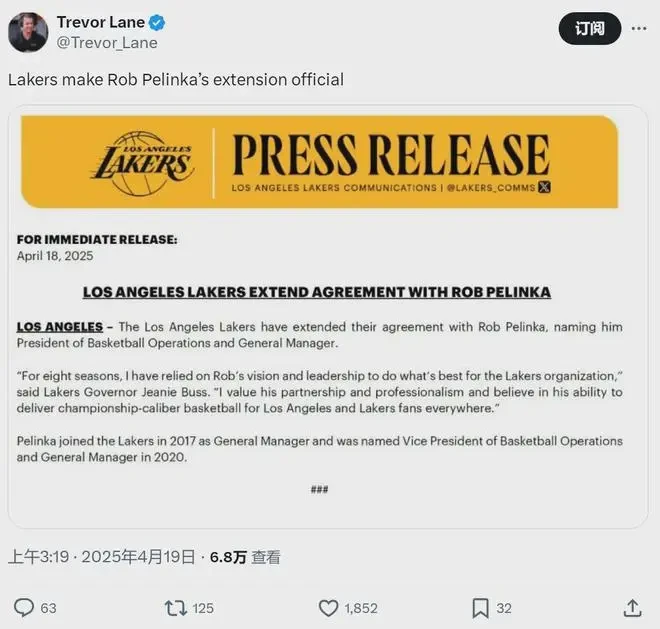
Task: View the 6.8万 查看 view count
Action: pos(245,557)
